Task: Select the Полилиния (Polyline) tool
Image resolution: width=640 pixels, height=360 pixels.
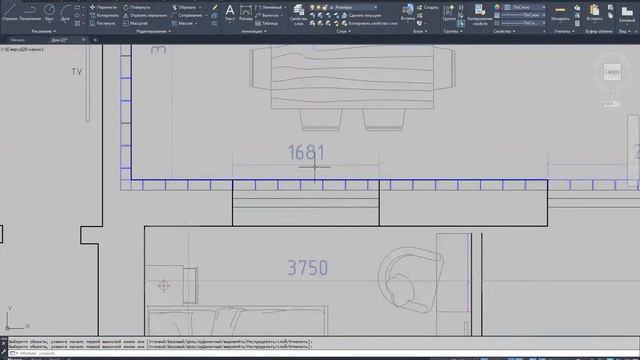Action: point(30,12)
